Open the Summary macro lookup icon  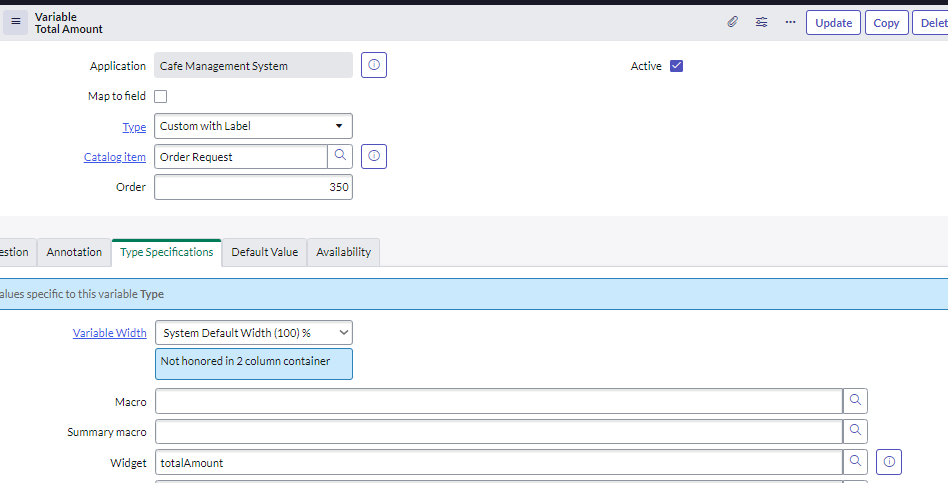[x=855, y=431]
